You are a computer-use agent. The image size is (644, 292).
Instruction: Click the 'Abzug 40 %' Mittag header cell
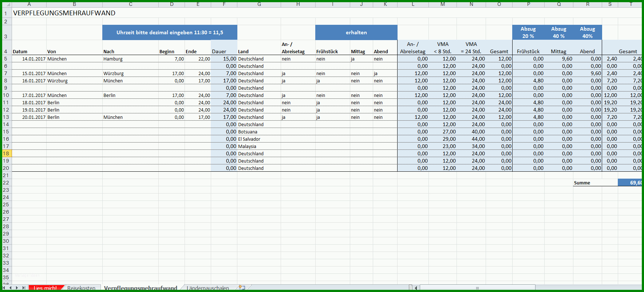tap(559, 32)
